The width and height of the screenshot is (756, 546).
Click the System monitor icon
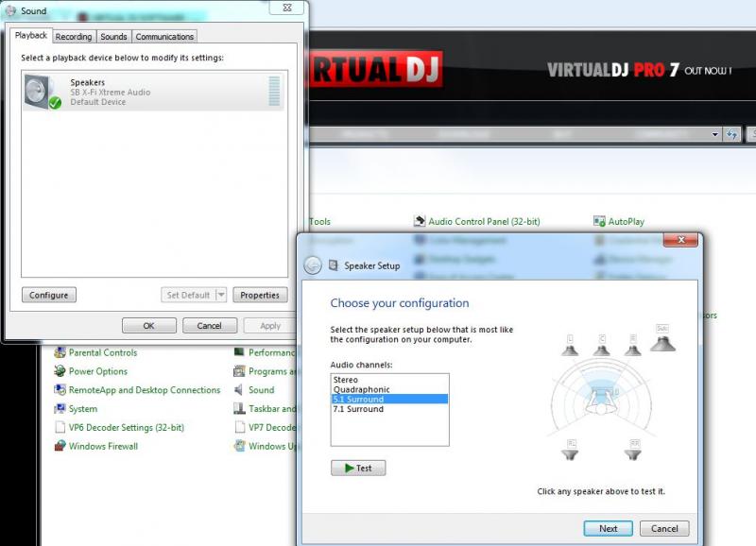click(x=60, y=409)
